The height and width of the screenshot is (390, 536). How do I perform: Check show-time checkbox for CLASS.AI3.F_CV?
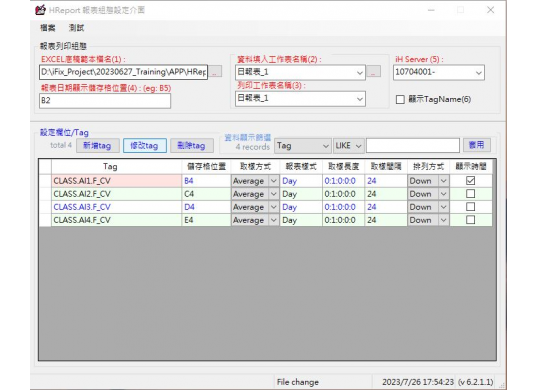[x=470, y=206]
